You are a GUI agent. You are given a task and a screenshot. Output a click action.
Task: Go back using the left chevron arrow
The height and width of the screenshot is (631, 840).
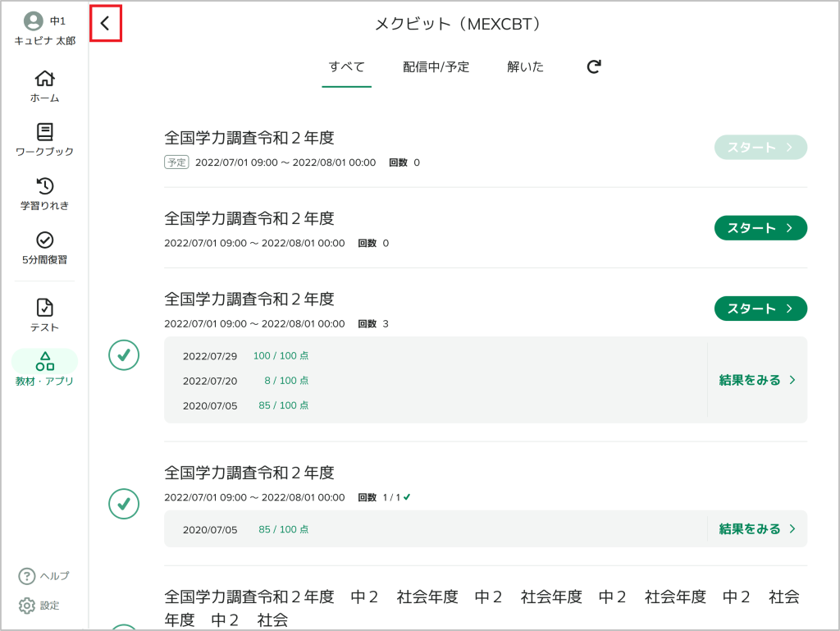pyautogui.click(x=105, y=23)
